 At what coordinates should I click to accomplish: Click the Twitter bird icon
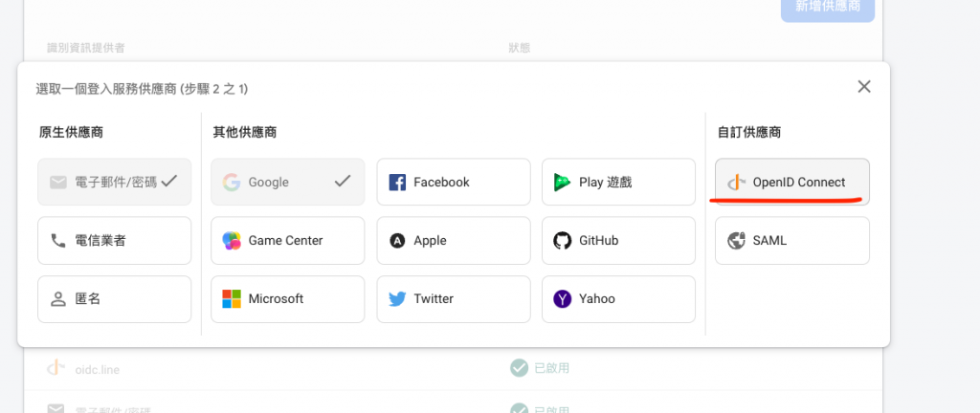397,299
